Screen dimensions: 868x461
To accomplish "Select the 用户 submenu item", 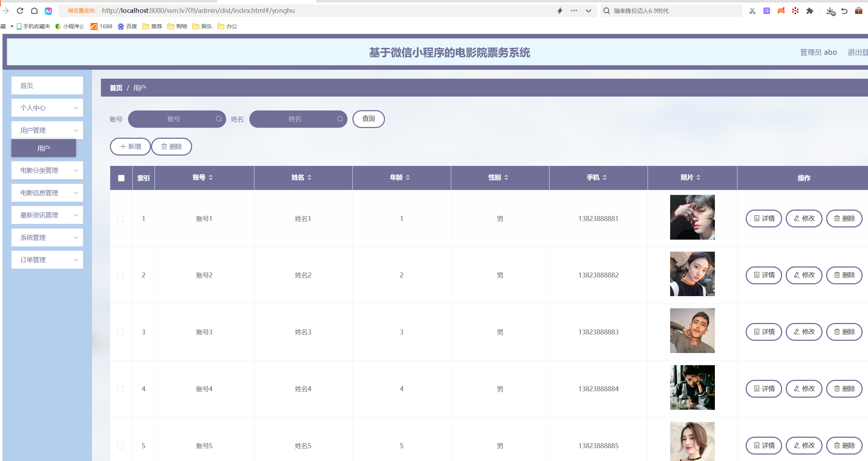I will [x=44, y=148].
